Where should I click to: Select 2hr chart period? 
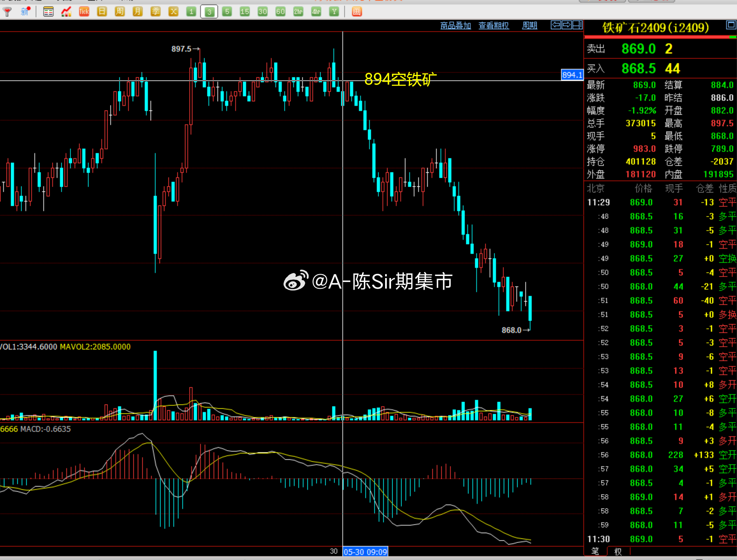(298, 12)
